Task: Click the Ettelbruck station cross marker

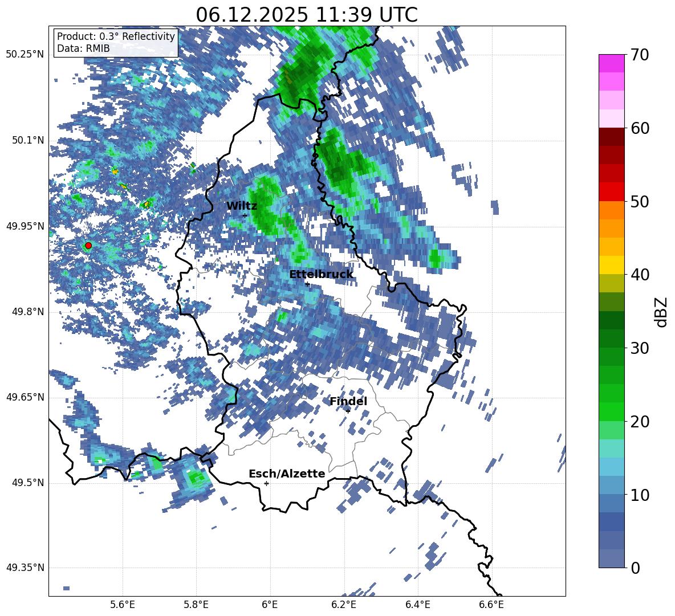Action: point(307,284)
